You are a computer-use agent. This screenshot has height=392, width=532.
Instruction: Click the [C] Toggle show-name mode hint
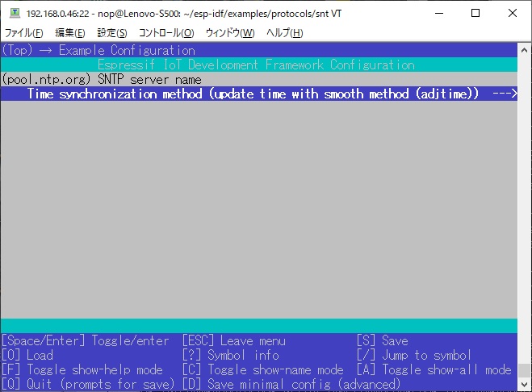(x=263, y=369)
